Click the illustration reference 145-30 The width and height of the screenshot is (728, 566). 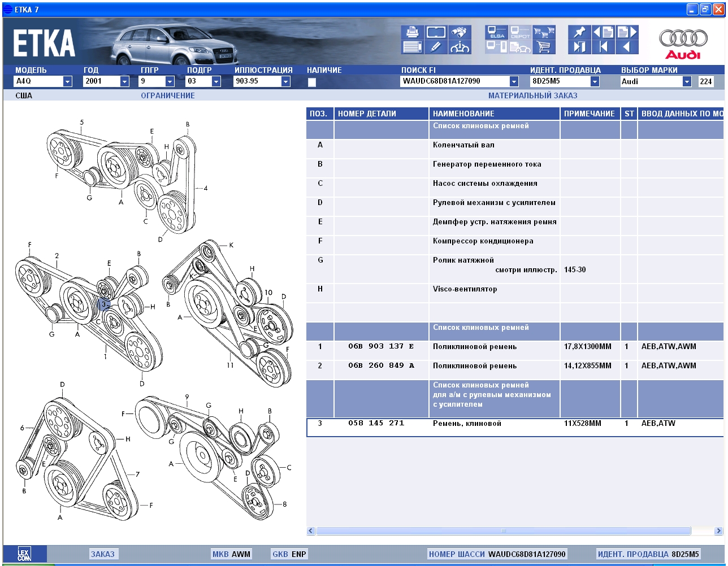click(x=575, y=270)
